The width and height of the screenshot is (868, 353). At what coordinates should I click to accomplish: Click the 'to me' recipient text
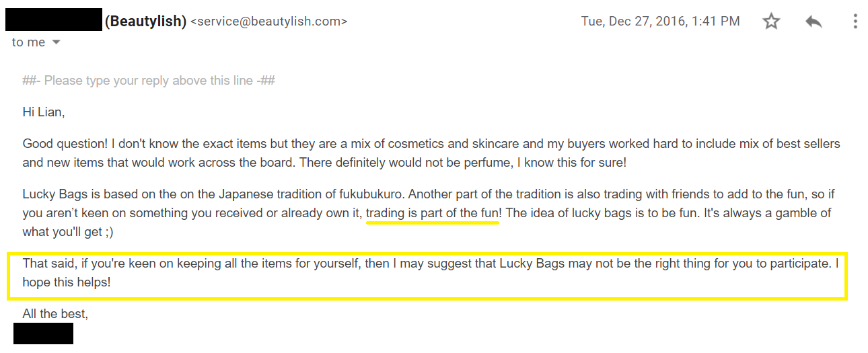point(28,42)
